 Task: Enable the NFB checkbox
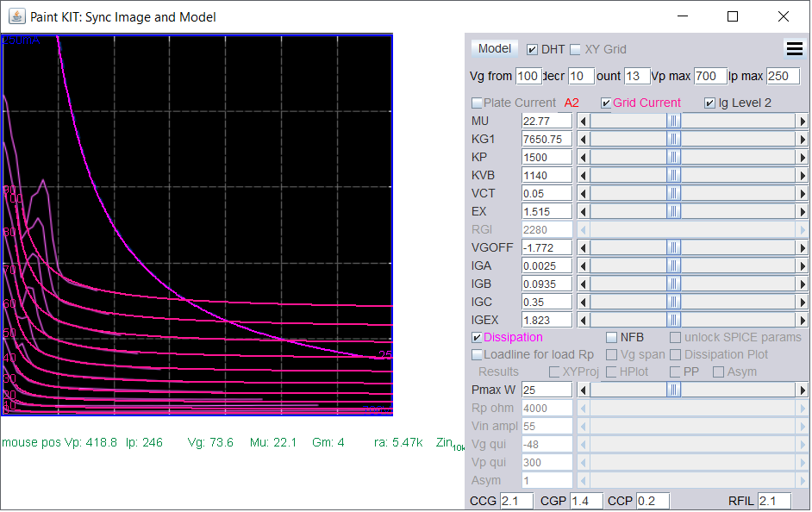coord(612,338)
